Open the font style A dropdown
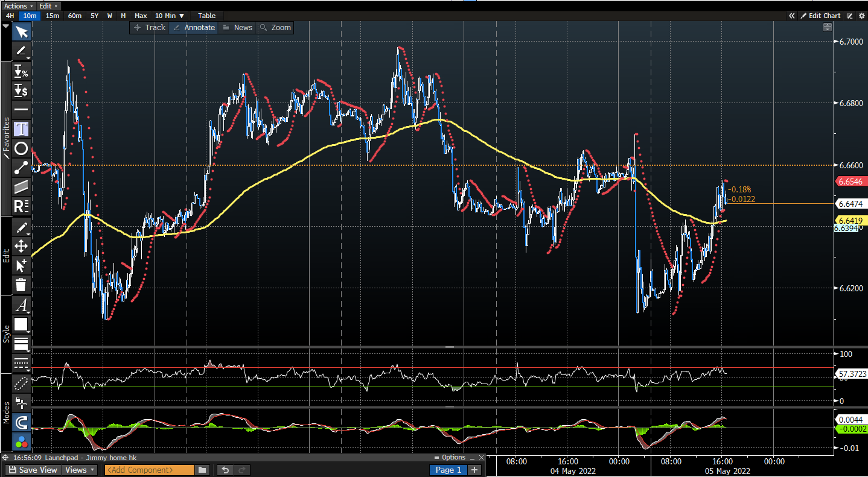This screenshot has width=868, height=477. coord(21,305)
